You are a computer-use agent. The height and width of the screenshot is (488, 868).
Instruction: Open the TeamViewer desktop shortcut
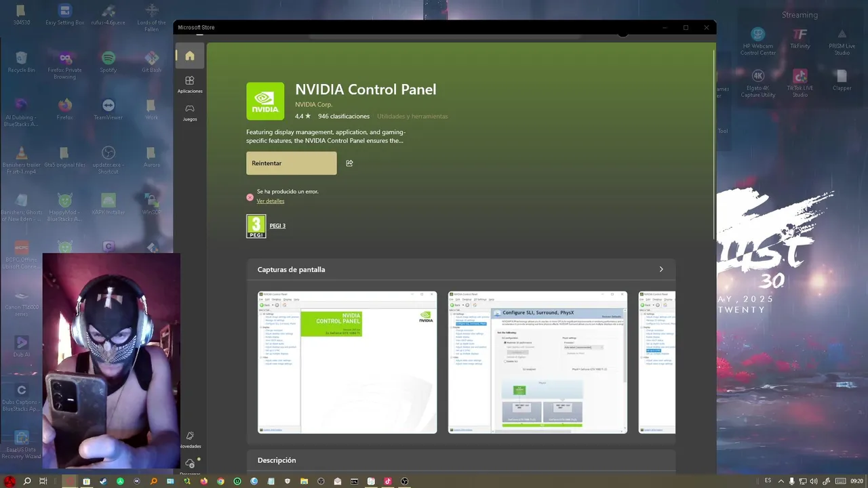click(x=108, y=109)
